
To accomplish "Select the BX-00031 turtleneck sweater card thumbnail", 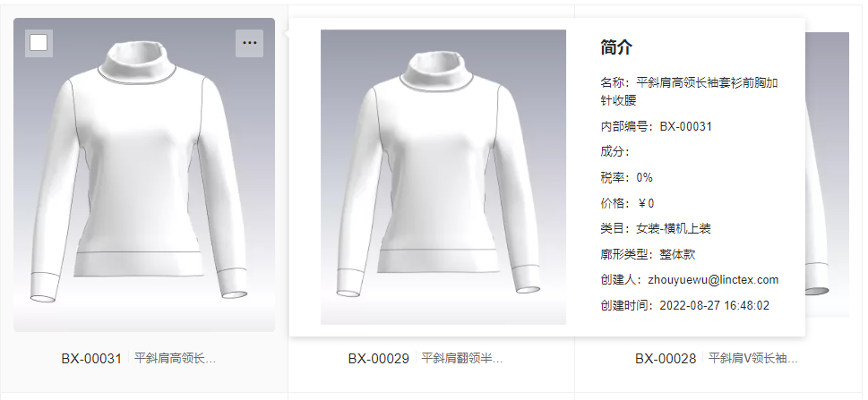I will (x=144, y=174).
